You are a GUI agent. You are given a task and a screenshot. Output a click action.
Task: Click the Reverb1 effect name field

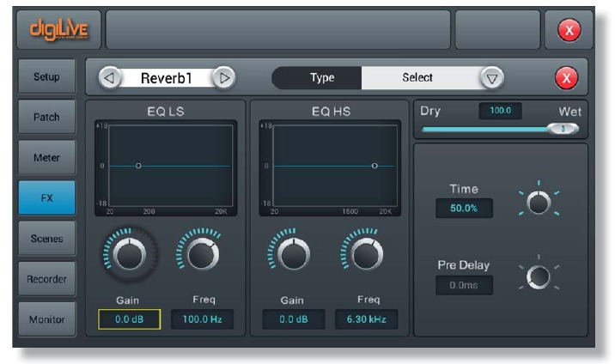pyautogui.click(x=167, y=78)
